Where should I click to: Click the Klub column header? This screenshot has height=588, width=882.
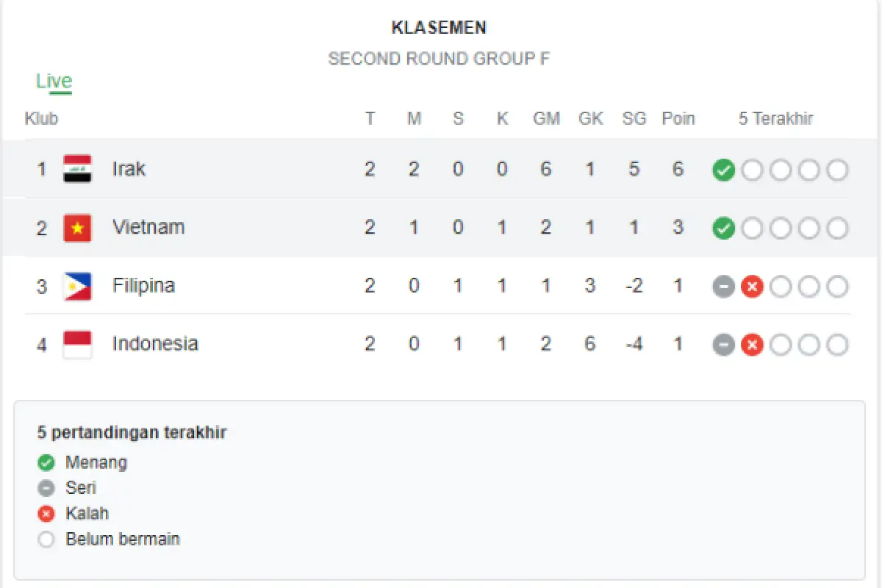pos(41,118)
